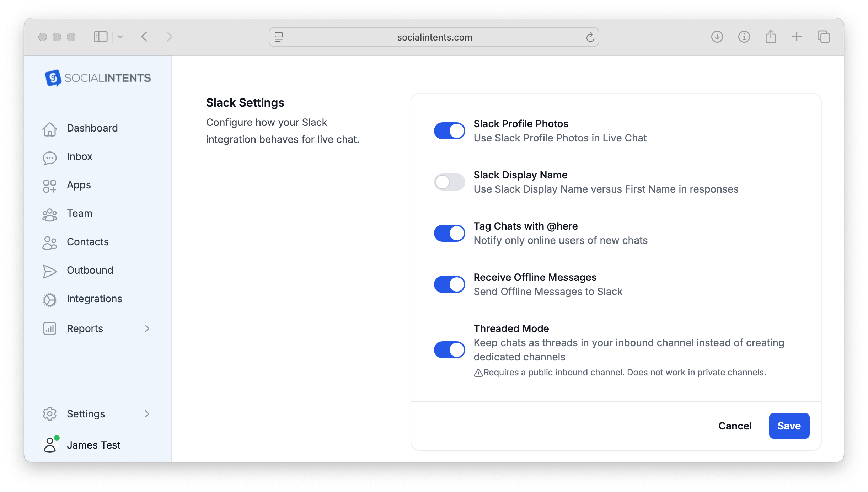
Task: Click the 'Requires a public inbound channel' note
Action: [625, 373]
